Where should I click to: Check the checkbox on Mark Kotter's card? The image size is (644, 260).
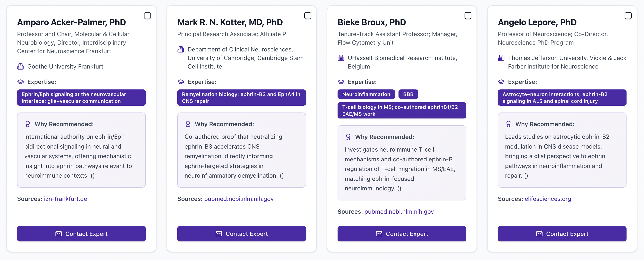(x=308, y=15)
